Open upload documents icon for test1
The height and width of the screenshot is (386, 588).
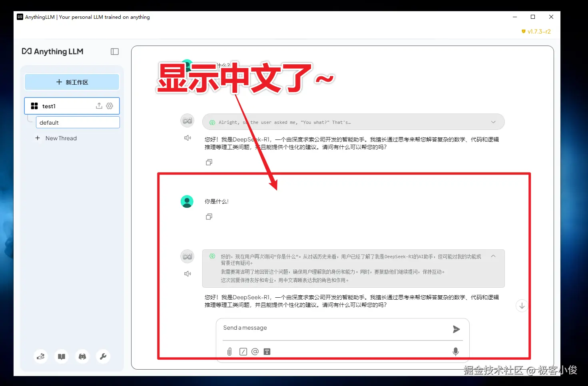(x=99, y=106)
